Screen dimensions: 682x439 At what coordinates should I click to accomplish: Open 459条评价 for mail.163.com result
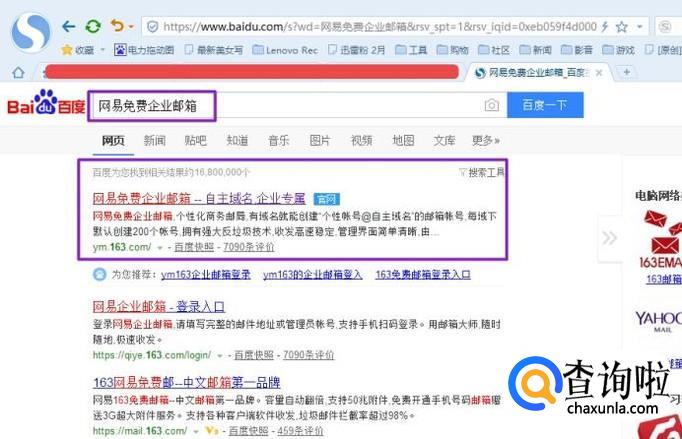click(301, 431)
